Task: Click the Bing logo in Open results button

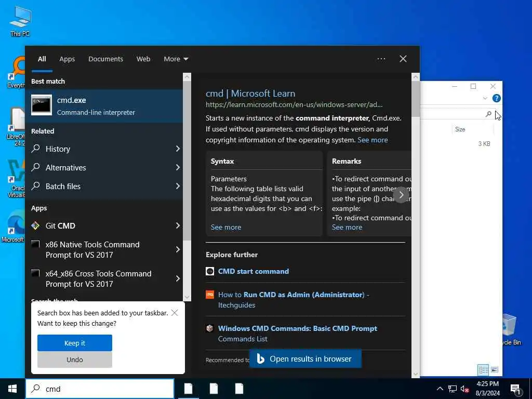Action: [260, 359]
